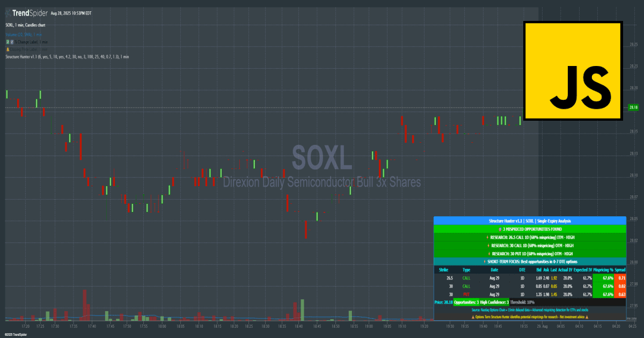Click the green icon beside % Change Label

[8, 41]
